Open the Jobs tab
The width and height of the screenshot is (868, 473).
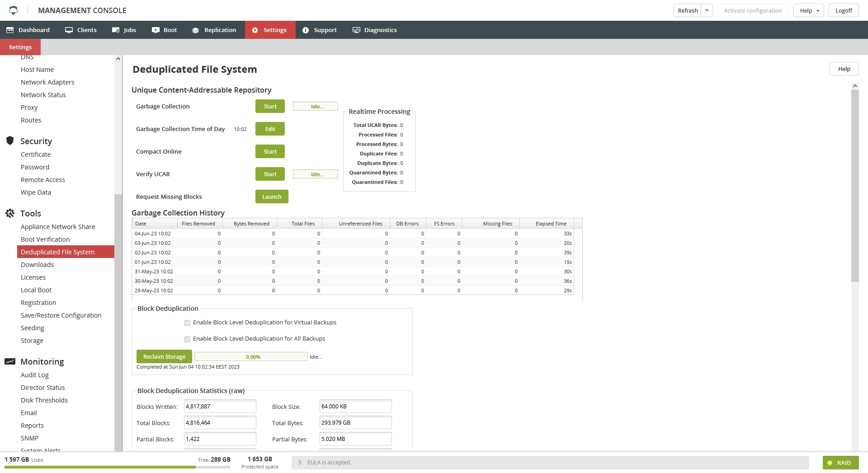click(x=124, y=30)
